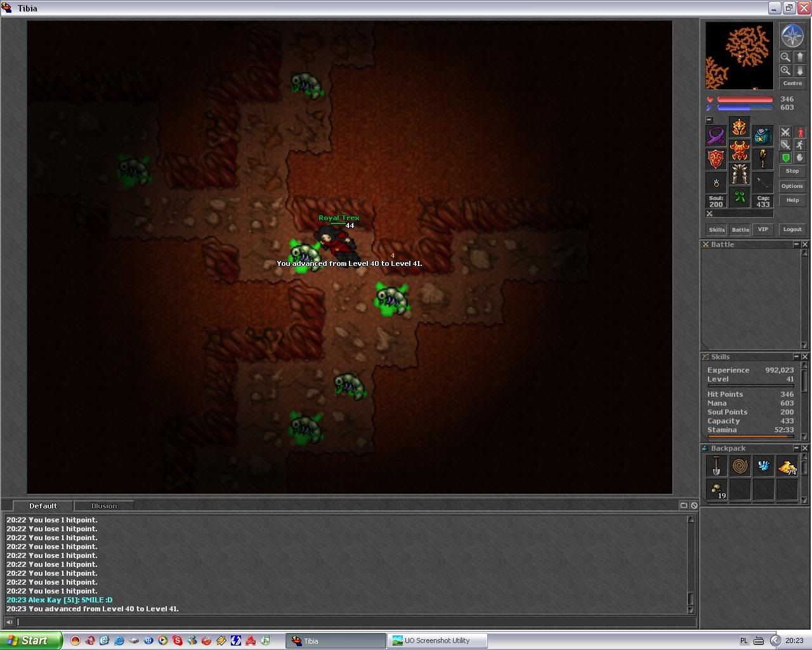
Task: Open the Windows Start menu
Action: point(31,640)
